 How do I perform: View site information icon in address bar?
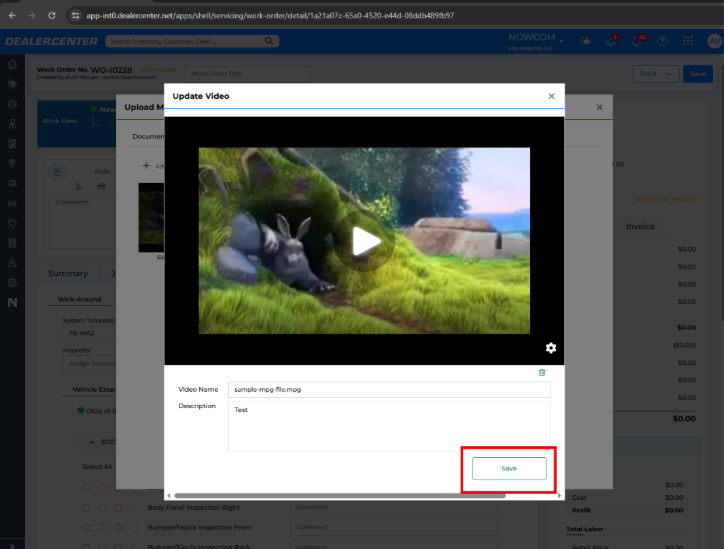coord(75,15)
